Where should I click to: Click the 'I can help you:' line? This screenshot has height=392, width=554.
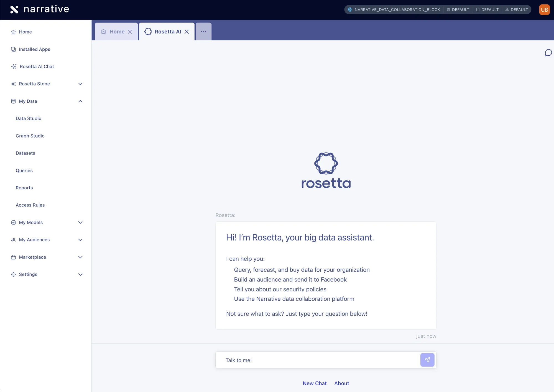[245, 259]
